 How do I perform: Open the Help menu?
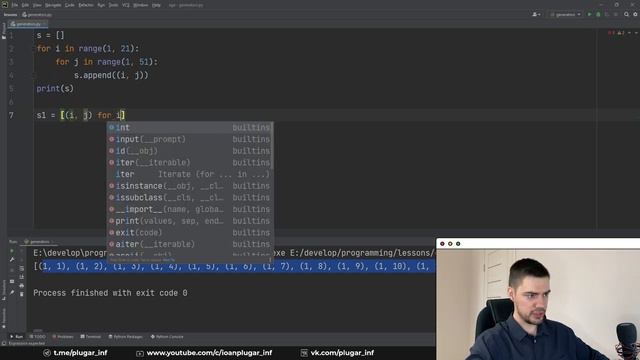click(x=156, y=5)
